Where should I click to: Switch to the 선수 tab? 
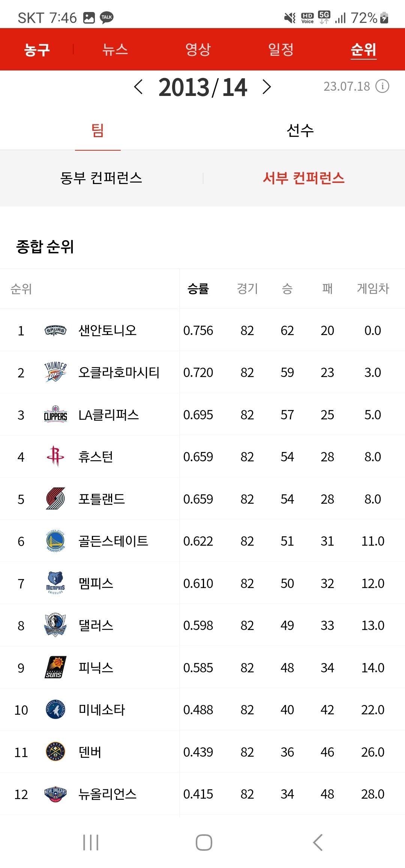pos(300,131)
